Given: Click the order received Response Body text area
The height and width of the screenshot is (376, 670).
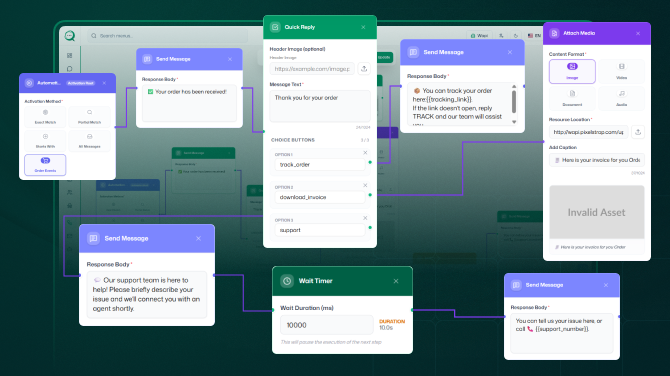Looking at the screenshot, I should click(189, 103).
